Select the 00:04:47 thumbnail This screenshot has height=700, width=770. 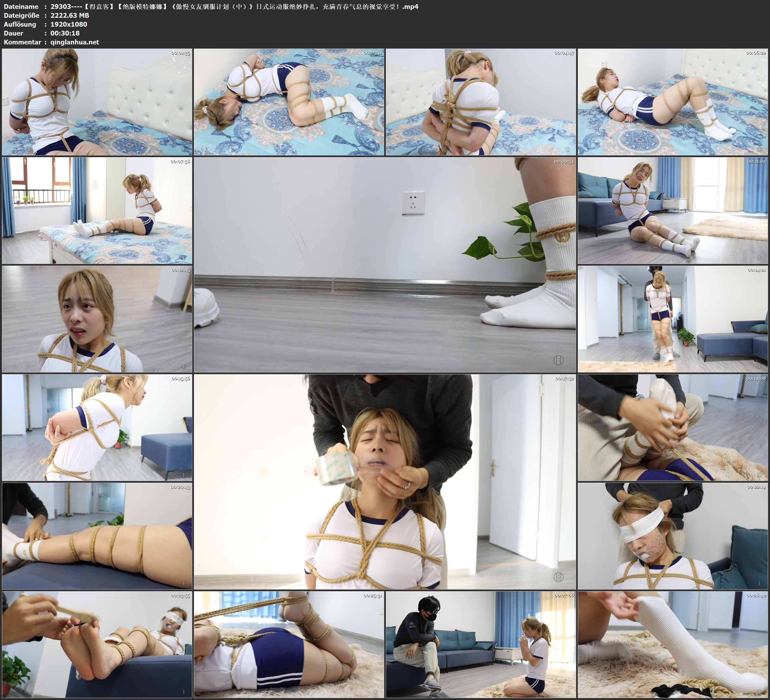480,102
